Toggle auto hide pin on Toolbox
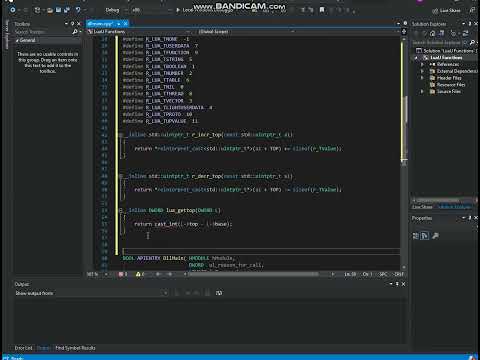 [x=72, y=24]
